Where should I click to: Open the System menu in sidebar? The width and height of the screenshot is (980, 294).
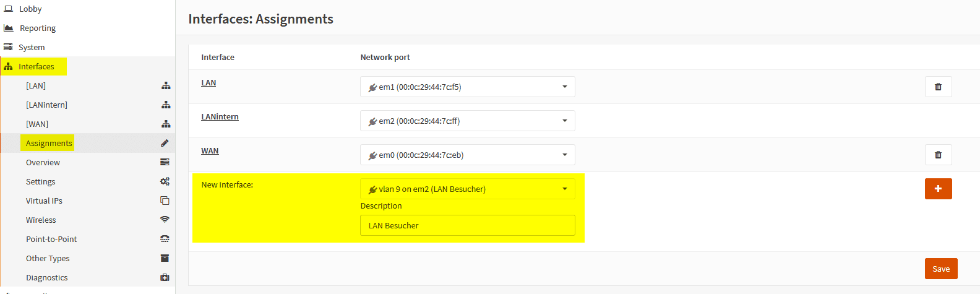(31, 47)
